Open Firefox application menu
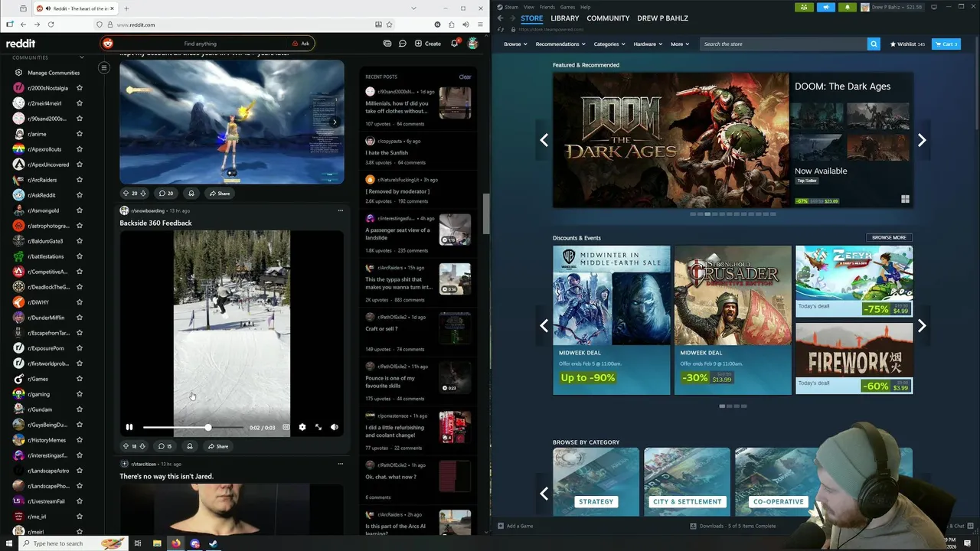 coord(479,24)
